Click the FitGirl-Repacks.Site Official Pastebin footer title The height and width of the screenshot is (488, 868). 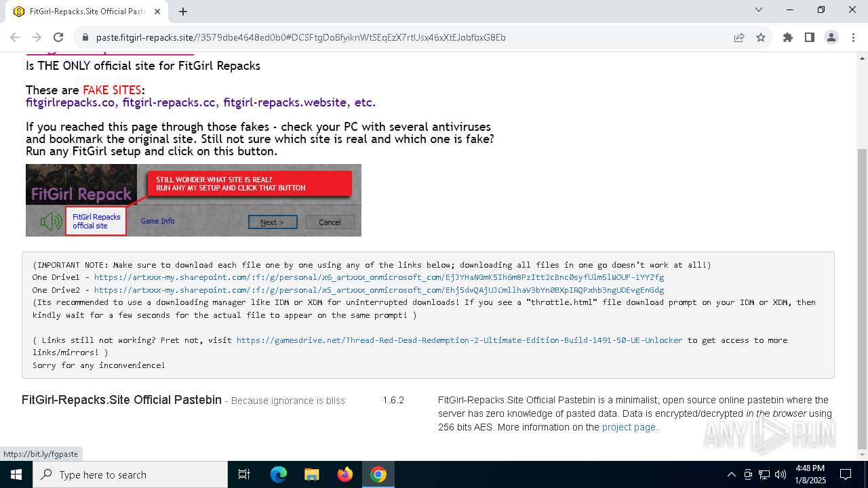[122, 400]
